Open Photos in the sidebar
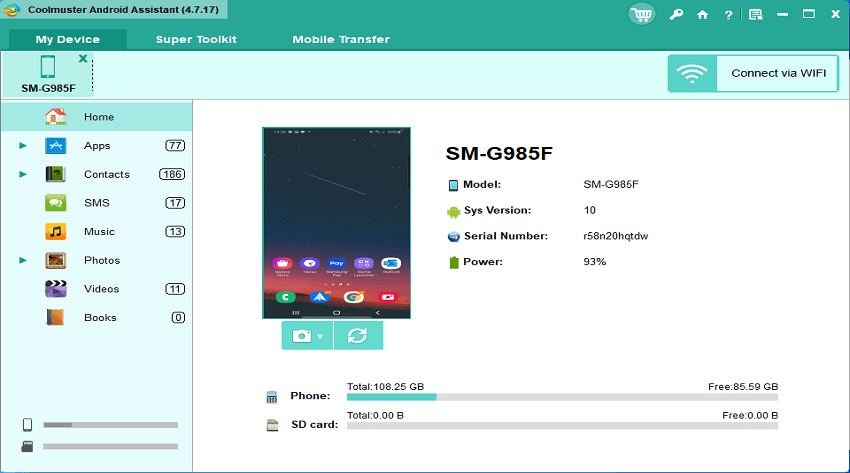 pos(102,260)
